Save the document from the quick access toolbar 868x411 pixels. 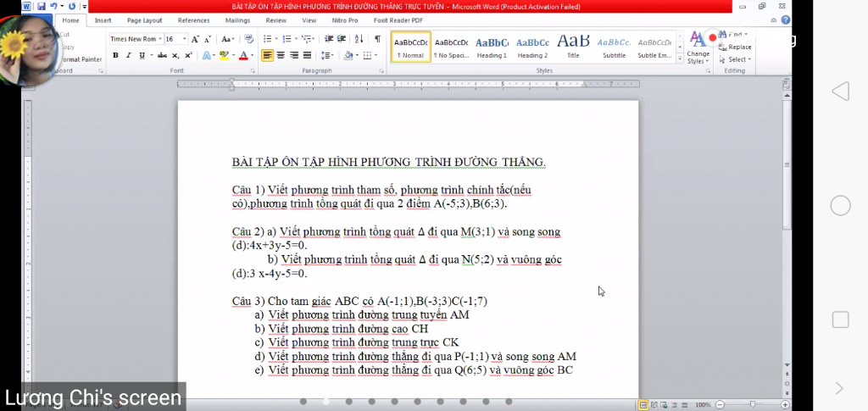tap(42, 7)
